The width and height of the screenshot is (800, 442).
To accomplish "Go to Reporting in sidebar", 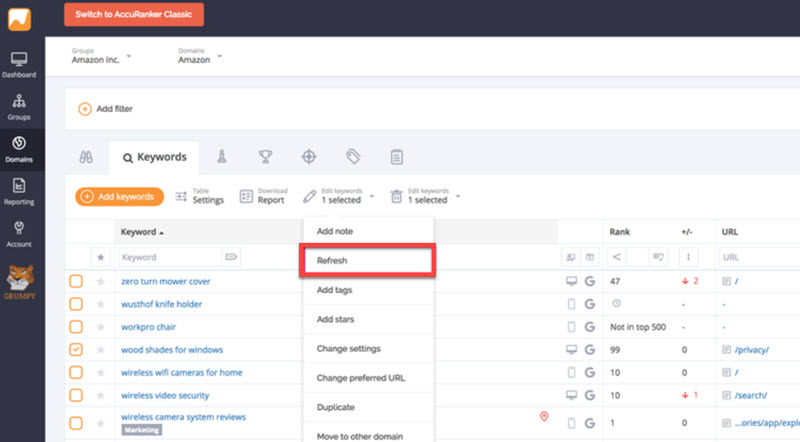I will tap(18, 191).
